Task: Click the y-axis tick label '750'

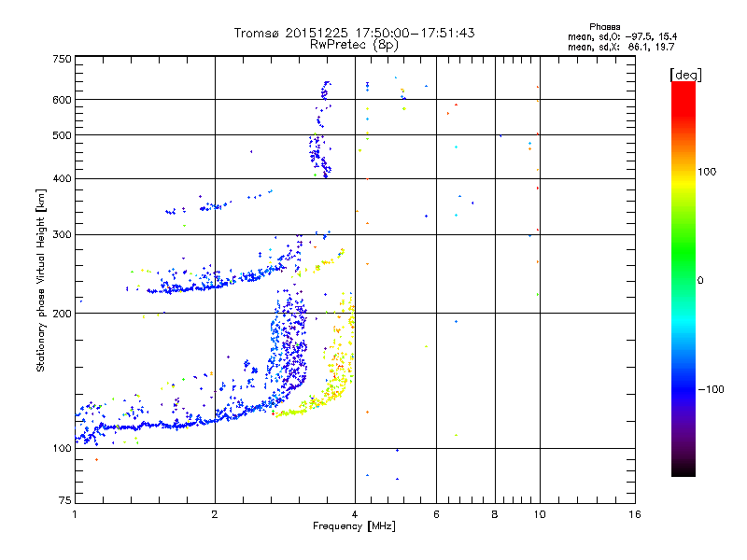Action: (x=62, y=59)
